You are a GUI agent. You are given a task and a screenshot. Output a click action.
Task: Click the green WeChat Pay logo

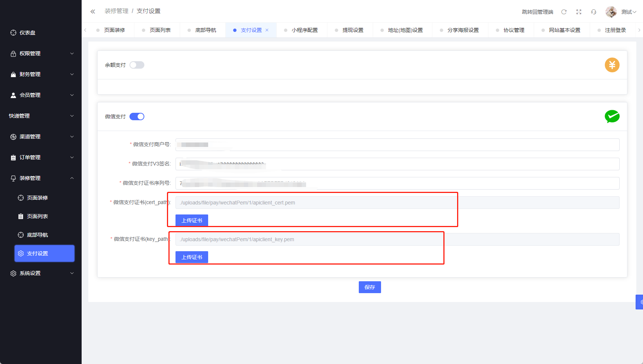(612, 117)
